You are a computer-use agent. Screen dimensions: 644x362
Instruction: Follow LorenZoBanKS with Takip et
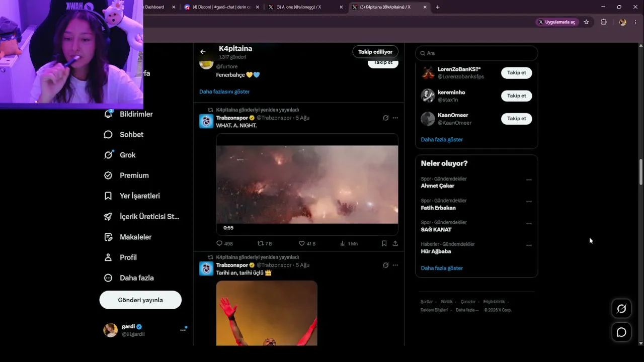(x=516, y=73)
